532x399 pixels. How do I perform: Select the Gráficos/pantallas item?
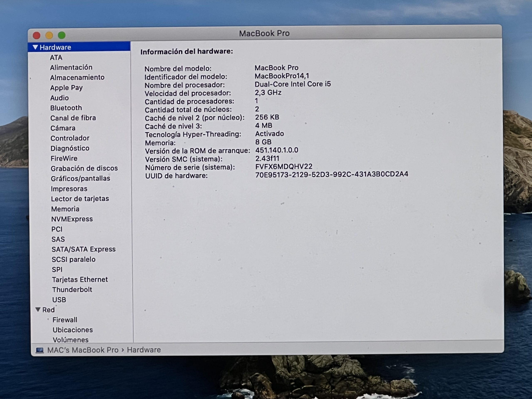(x=80, y=178)
